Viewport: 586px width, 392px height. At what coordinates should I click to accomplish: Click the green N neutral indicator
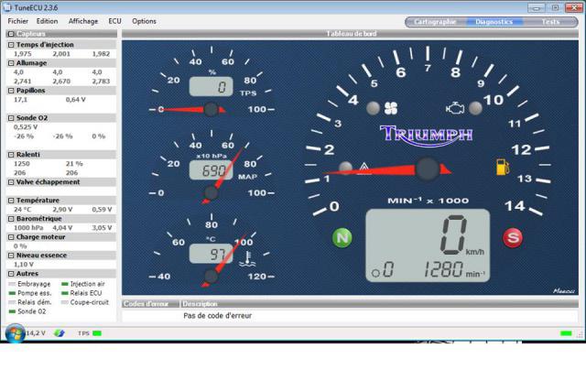[x=342, y=237]
